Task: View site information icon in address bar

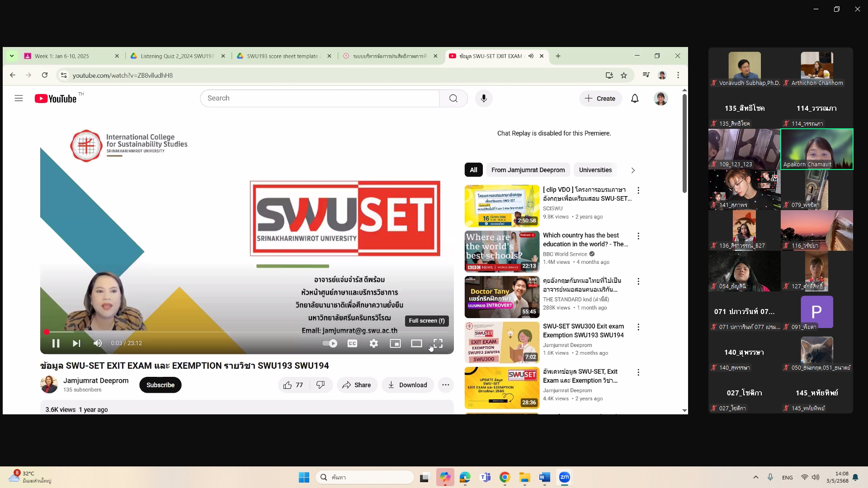Action: point(64,75)
